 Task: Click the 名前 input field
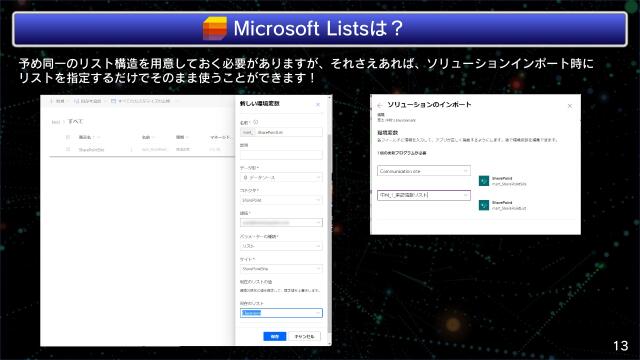tap(281, 132)
